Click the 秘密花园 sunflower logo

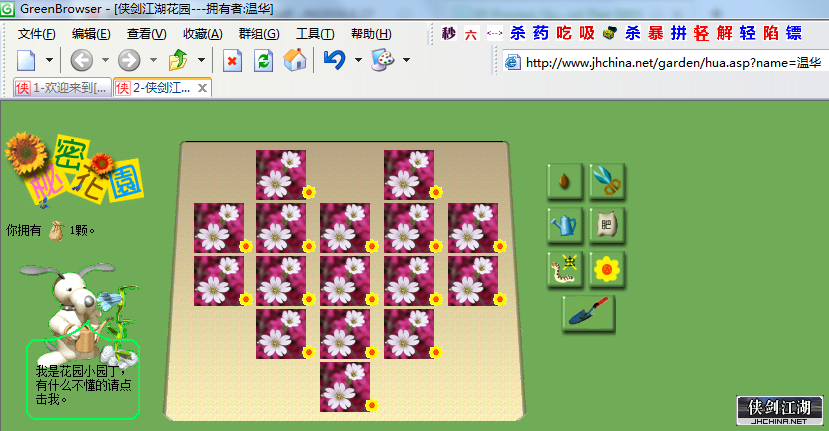[74, 170]
